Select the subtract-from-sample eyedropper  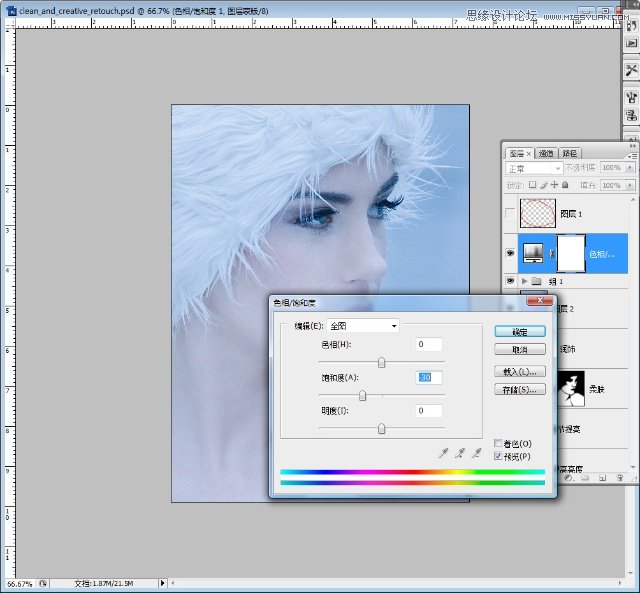pos(476,453)
